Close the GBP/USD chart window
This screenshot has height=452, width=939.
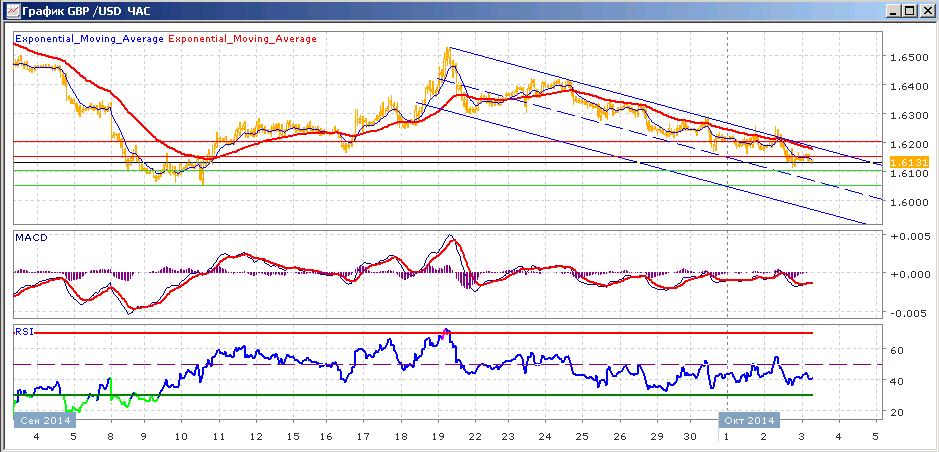pyautogui.click(x=925, y=11)
